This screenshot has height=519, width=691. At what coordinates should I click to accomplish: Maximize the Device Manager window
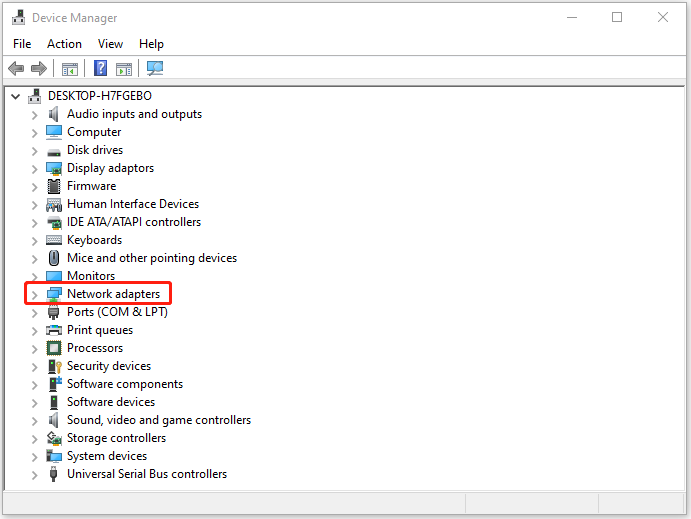tap(617, 17)
